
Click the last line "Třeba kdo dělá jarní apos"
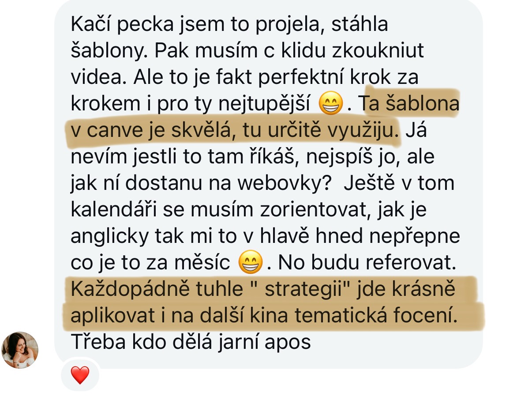[x=191, y=342]
